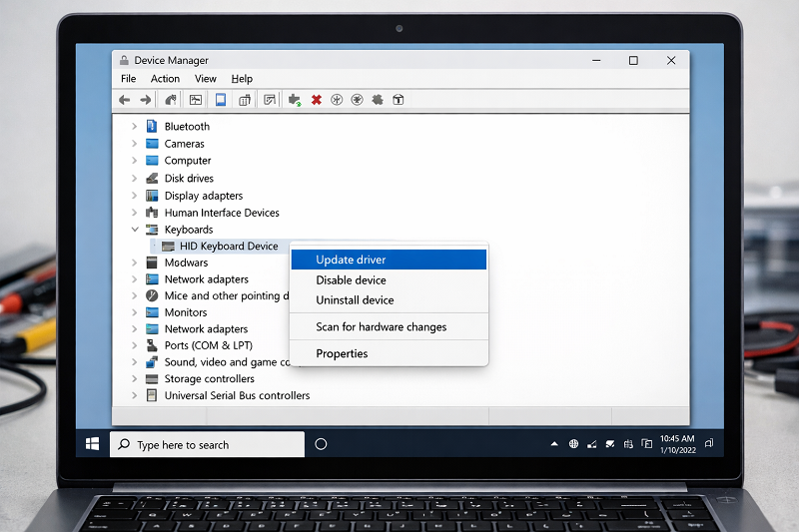Select Scan for hardware changes
Viewport: 799px width, 532px height.
(x=389, y=326)
